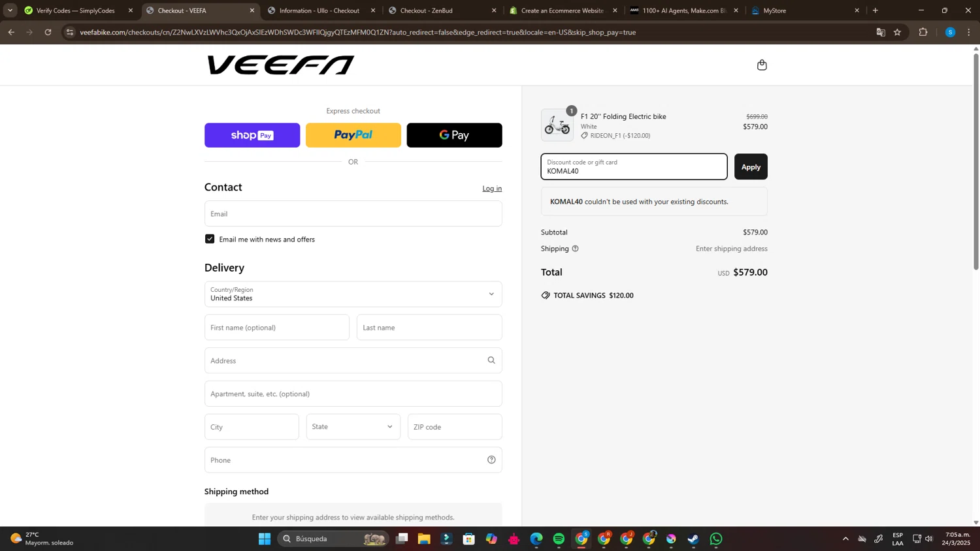This screenshot has width=980, height=551.
Task: Click the ZIP code field
Action: [x=455, y=426]
